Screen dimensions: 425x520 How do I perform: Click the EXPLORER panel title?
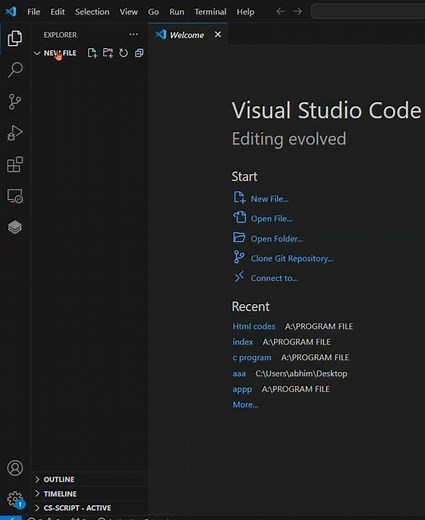[60, 35]
